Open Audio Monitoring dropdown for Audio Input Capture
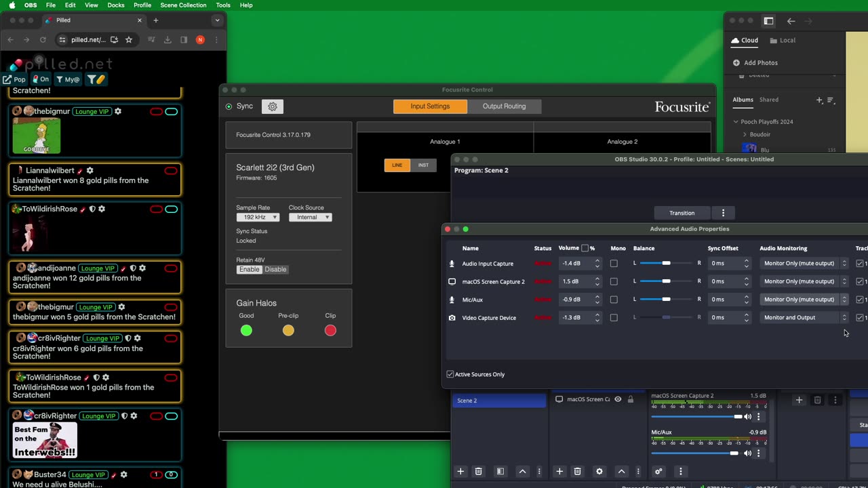The image size is (868, 488). (x=804, y=264)
